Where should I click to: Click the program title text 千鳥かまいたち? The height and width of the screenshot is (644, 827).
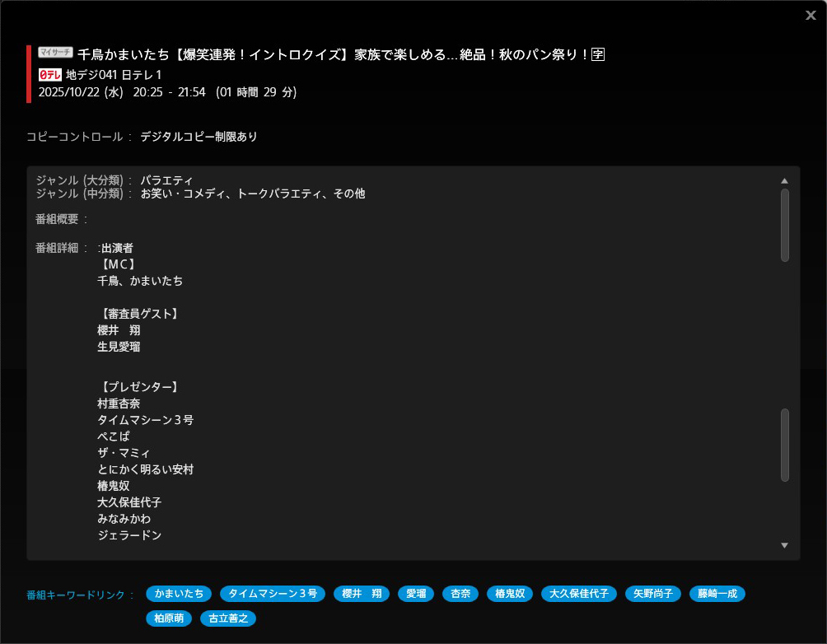[124, 54]
